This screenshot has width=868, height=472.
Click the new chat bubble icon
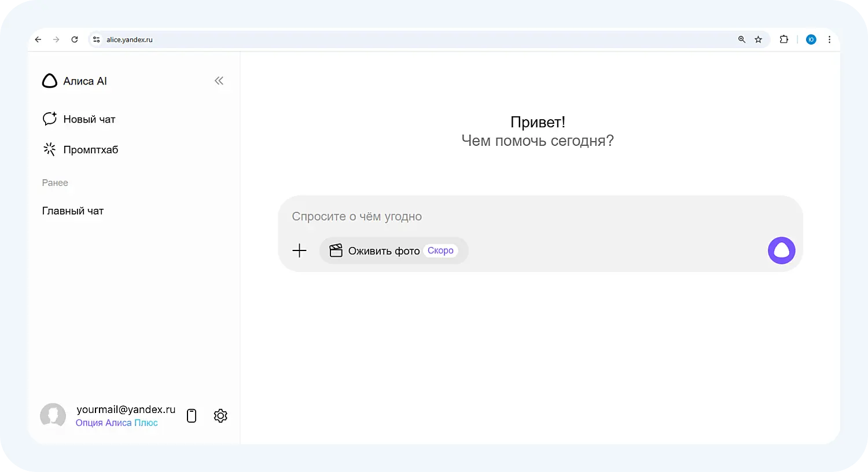click(50, 119)
